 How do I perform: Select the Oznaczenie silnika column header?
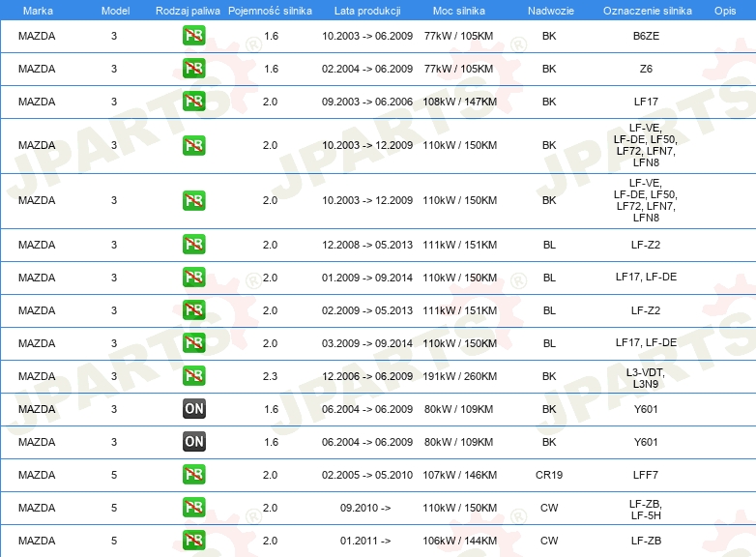(647, 10)
